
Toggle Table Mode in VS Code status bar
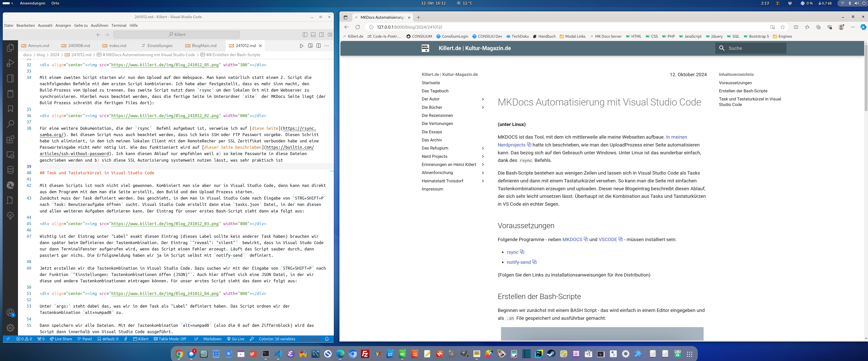[x=170, y=339]
